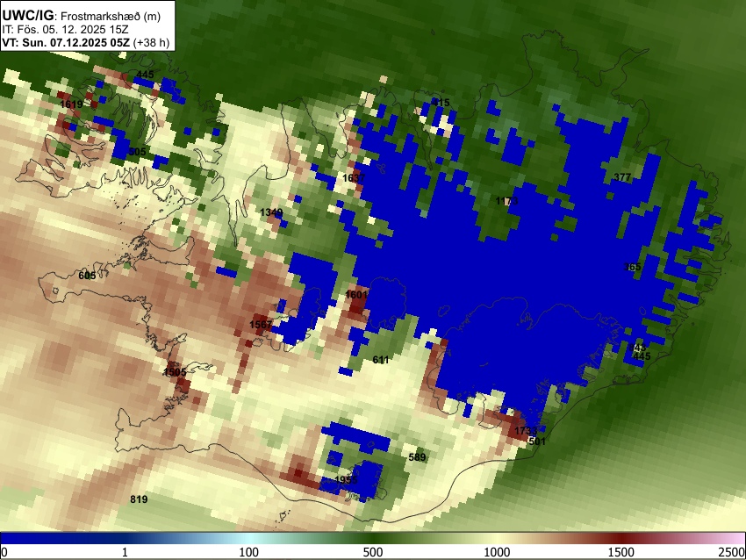Select the '377' height value
Image resolution: width=746 pixels, height=560 pixels.
622,177
